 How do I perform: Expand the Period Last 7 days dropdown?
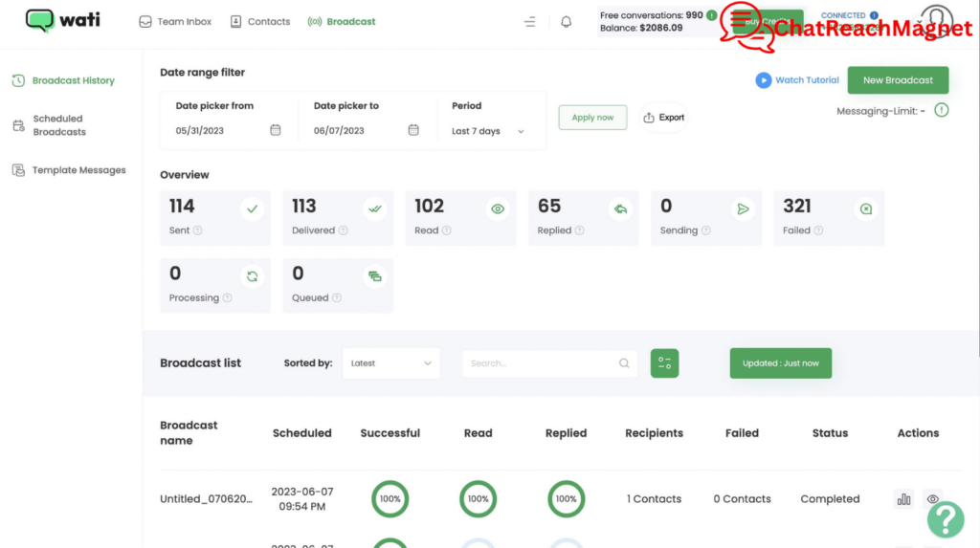488,131
